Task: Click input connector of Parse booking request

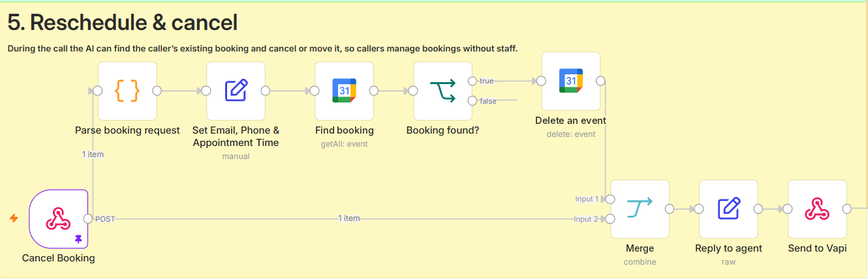Action: pyautogui.click(x=97, y=91)
